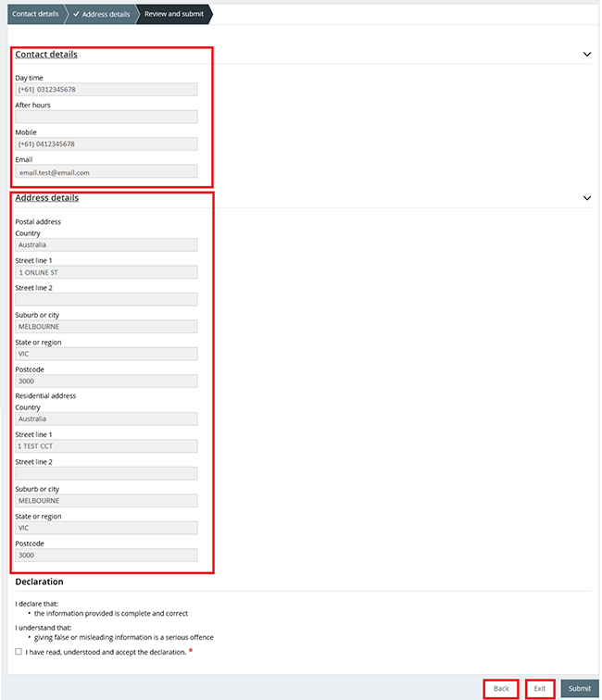Click the Day time phone field
The height and width of the screenshot is (700, 602).
pyautogui.click(x=106, y=90)
